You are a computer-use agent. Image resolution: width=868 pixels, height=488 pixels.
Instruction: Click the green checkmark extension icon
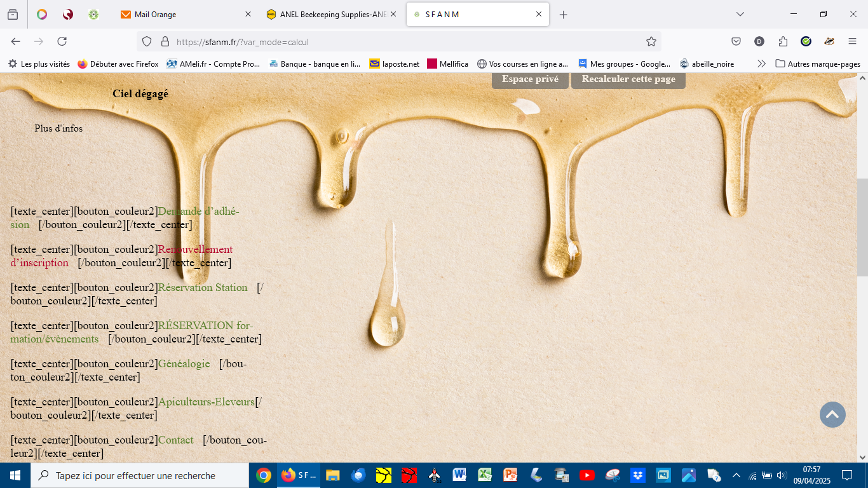(806, 41)
